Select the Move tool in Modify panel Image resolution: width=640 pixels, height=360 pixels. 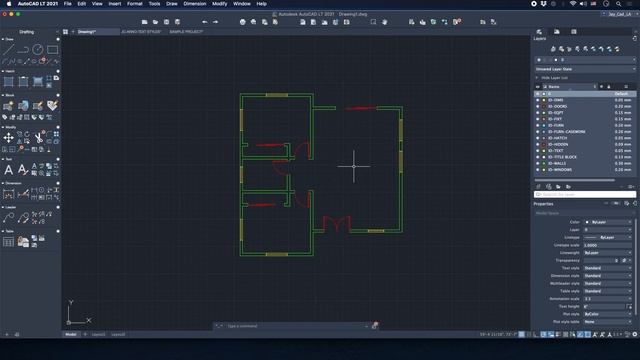[8, 138]
